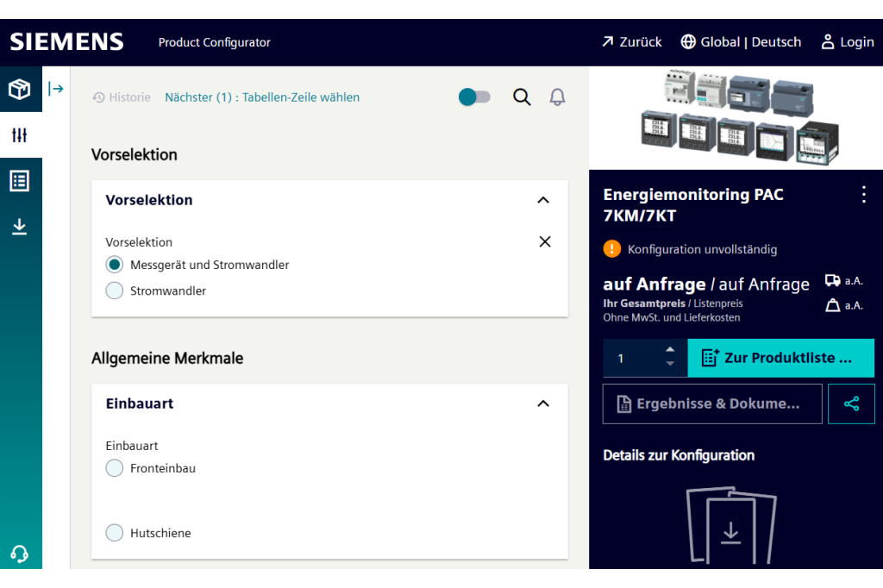Click Product Configurator title text
The image size is (883, 588).
coord(214,42)
